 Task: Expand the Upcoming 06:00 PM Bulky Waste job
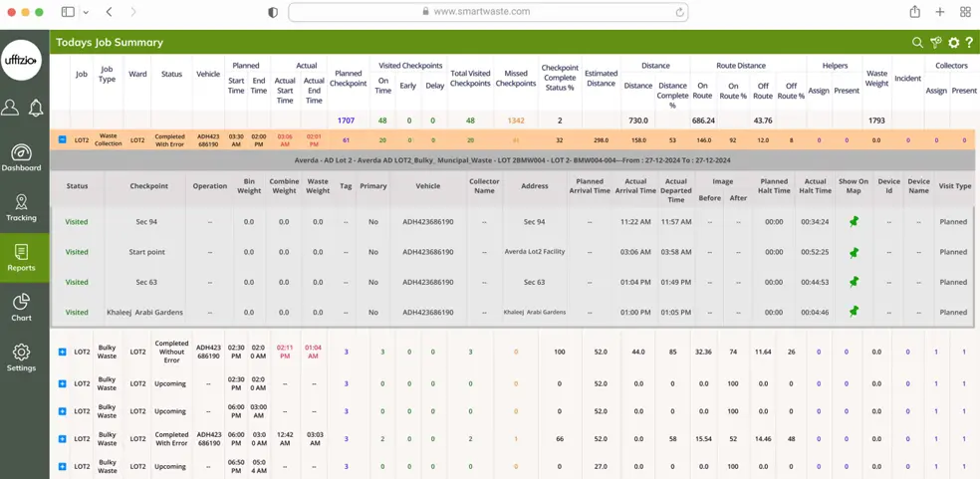62,411
